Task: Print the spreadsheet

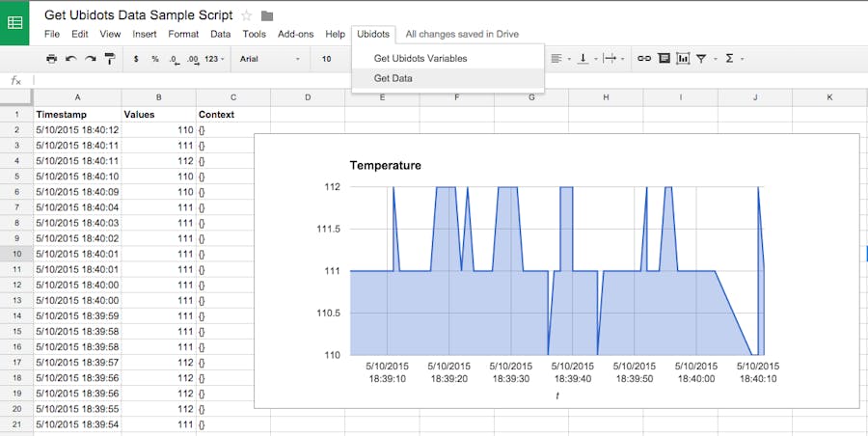Action: (51, 58)
